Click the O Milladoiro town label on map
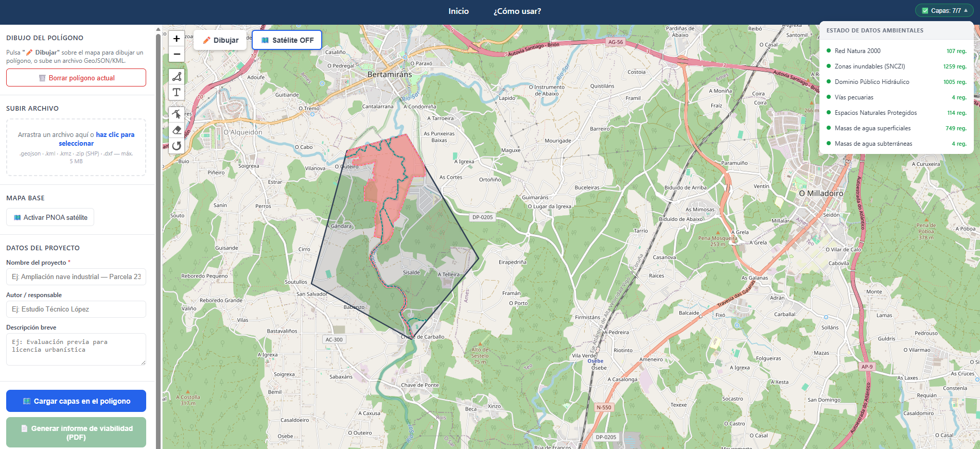The width and height of the screenshot is (980, 449). click(821, 193)
